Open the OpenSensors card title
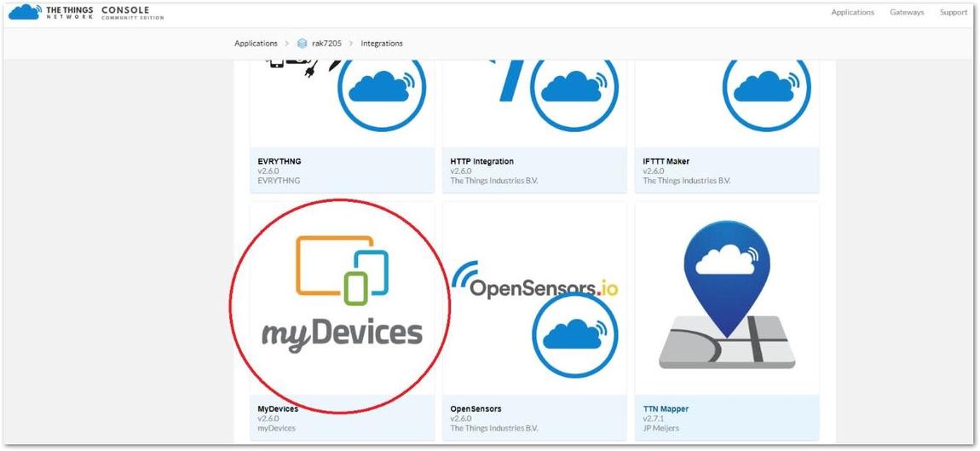The width and height of the screenshot is (980, 451). click(x=476, y=409)
